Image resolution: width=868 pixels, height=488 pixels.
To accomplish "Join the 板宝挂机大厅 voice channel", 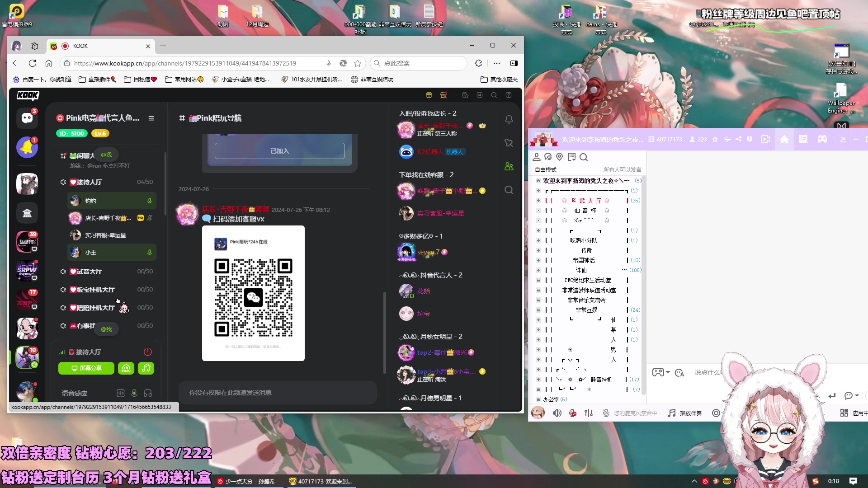I will tap(107, 290).
